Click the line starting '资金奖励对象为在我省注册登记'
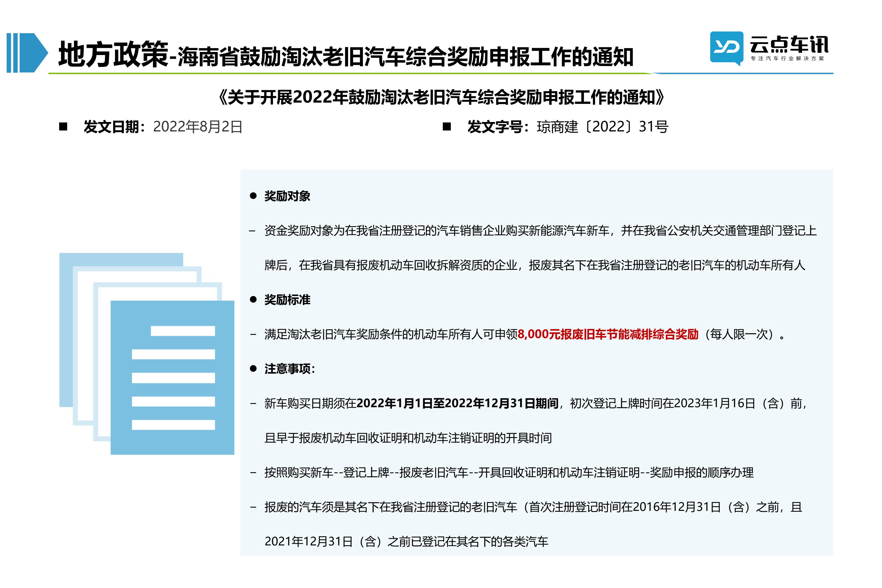The height and width of the screenshot is (588, 882). [x=541, y=230]
